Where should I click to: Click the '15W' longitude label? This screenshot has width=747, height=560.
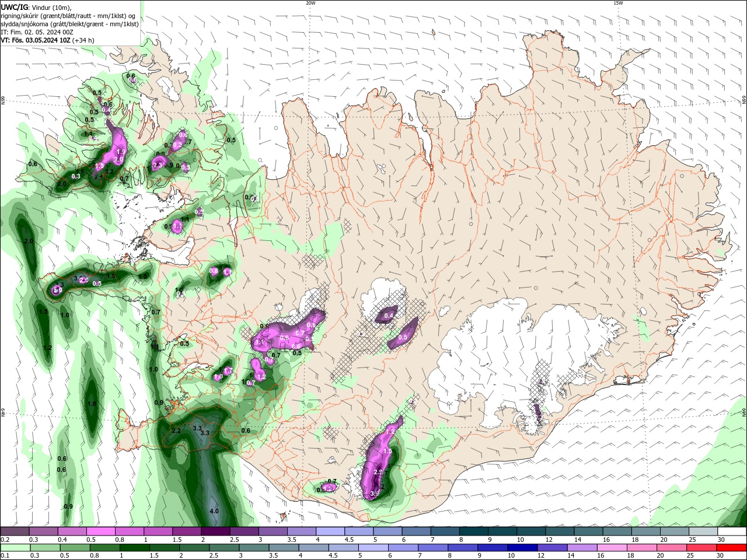(618, 3)
